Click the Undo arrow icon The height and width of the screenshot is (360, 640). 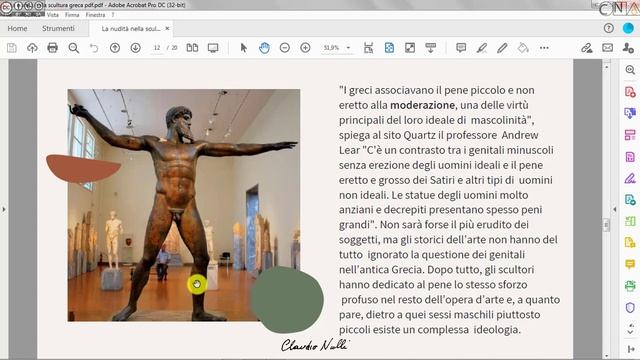click(94, 48)
